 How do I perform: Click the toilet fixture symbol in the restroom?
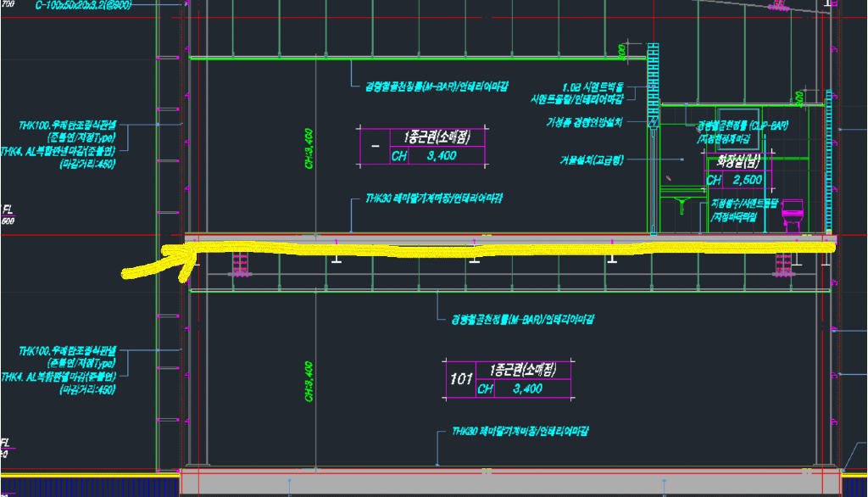(792, 216)
